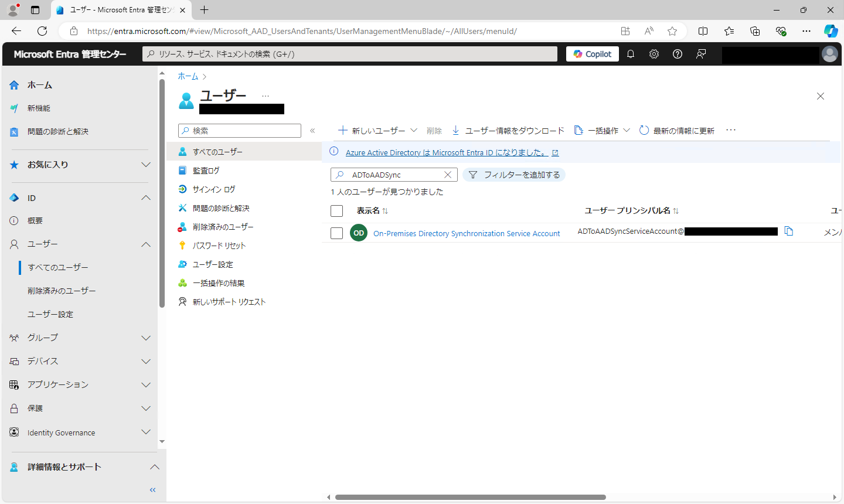844x504 pixels.
Task: Toggle browser split screen icon
Action: [703, 31]
